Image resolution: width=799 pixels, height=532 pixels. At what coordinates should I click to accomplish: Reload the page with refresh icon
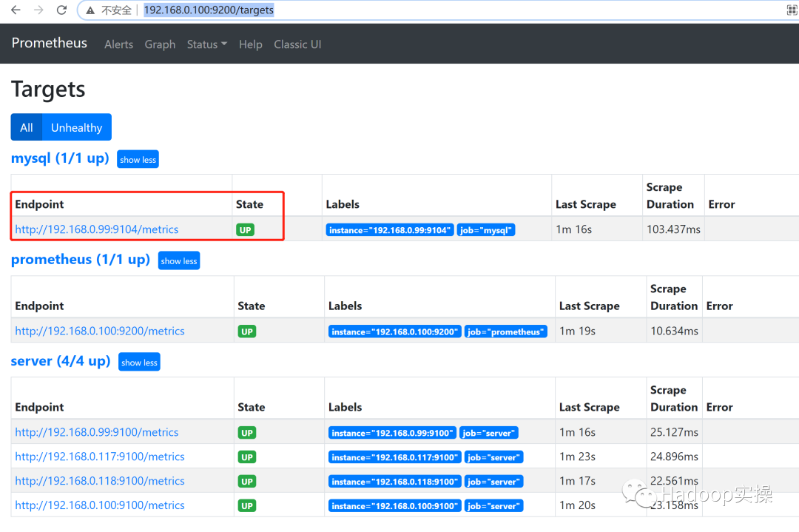coord(61,10)
